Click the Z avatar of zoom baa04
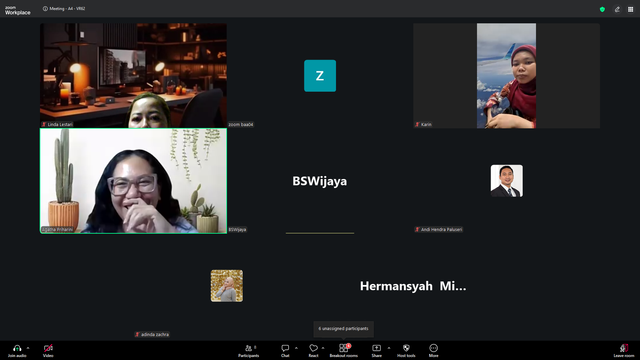 320,76
